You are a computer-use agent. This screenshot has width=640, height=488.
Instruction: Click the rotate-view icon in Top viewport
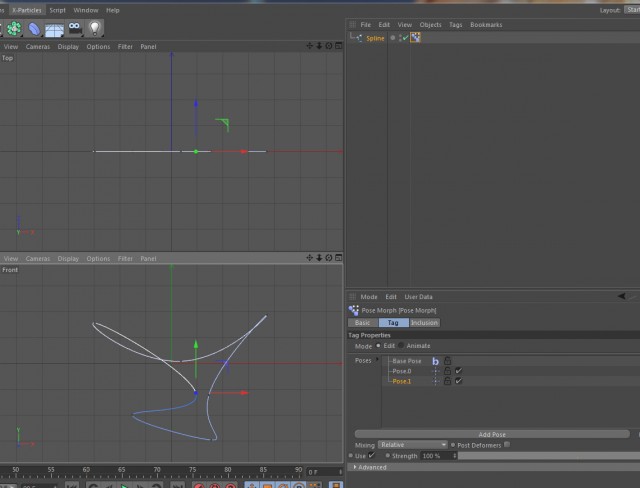pos(329,46)
